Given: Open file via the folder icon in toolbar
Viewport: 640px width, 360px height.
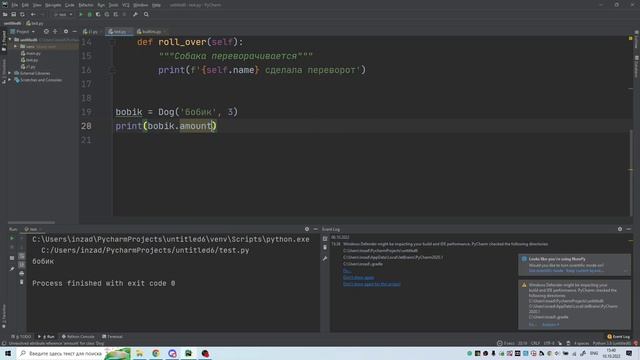Looking at the screenshot, I should click(5, 14).
